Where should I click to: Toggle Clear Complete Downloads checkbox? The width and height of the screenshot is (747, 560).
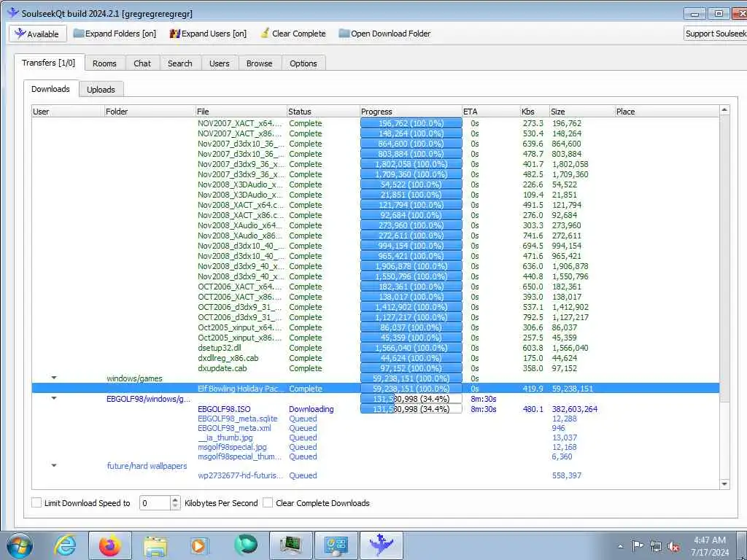pyautogui.click(x=268, y=503)
